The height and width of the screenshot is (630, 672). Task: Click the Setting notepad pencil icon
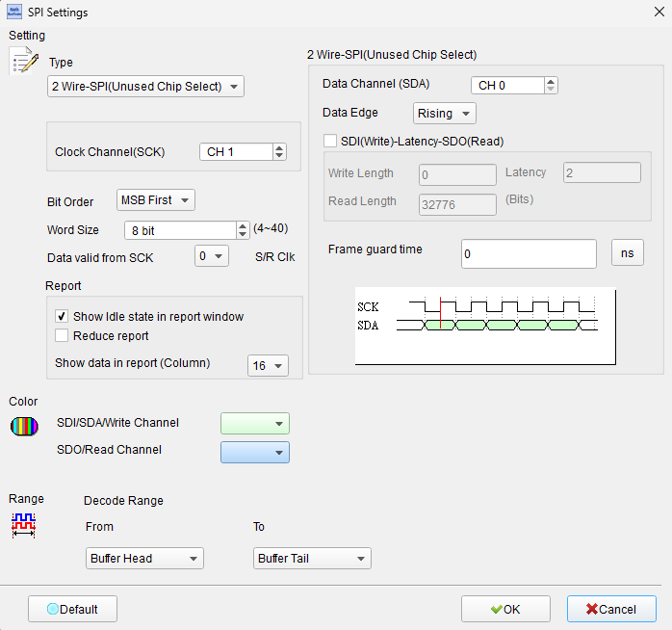click(x=24, y=61)
